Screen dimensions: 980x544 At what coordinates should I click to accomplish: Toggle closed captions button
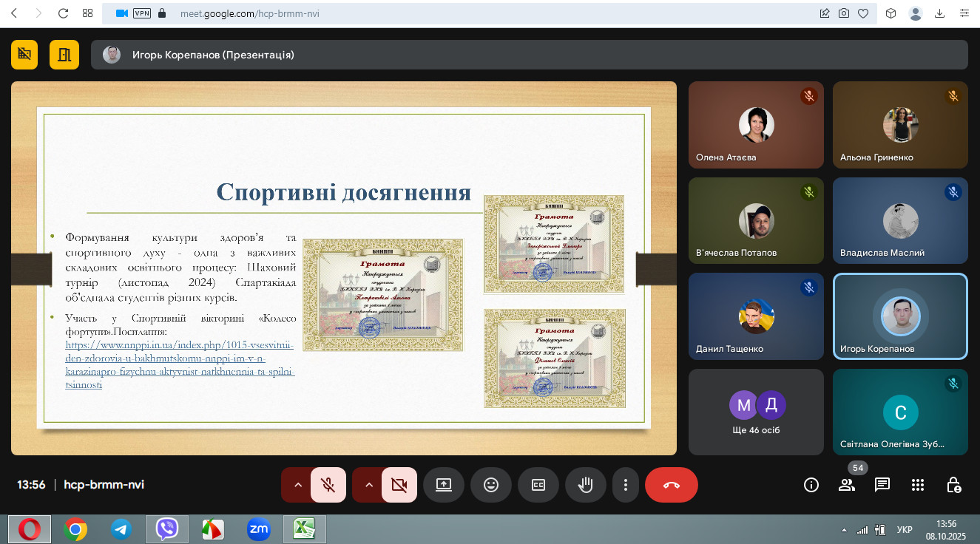[538, 485]
